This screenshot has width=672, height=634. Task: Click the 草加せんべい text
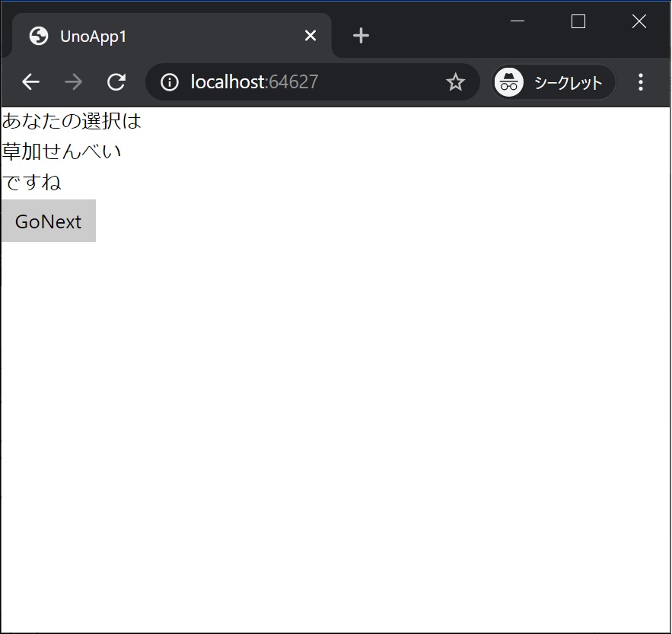[59, 151]
